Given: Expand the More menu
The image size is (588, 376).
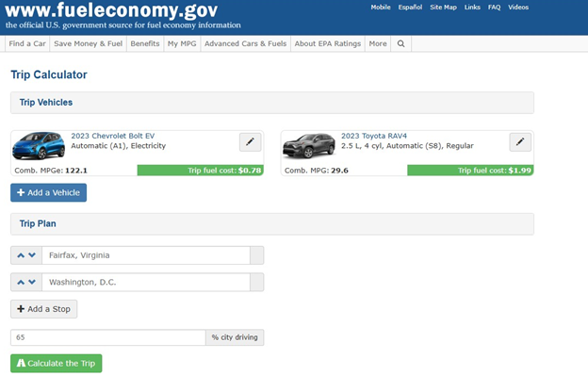Looking at the screenshot, I should [378, 44].
